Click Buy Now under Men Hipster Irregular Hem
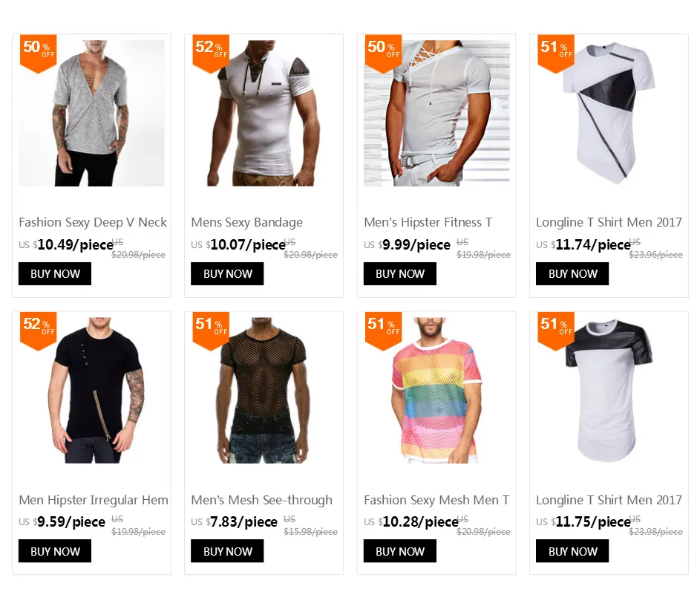The image size is (700, 592). tap(55, 551)
